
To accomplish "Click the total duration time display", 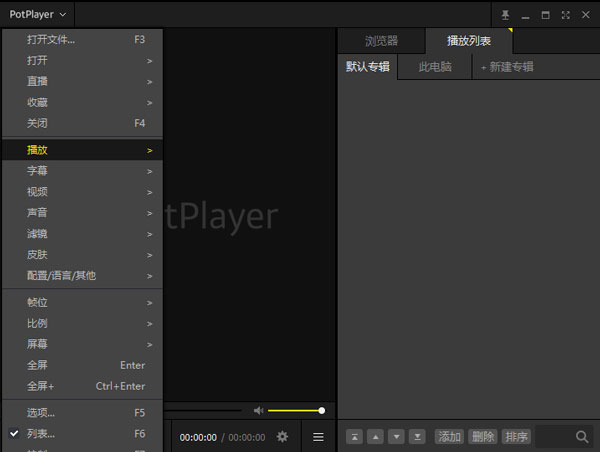I will pyautogui.click(x=247, y=437).
